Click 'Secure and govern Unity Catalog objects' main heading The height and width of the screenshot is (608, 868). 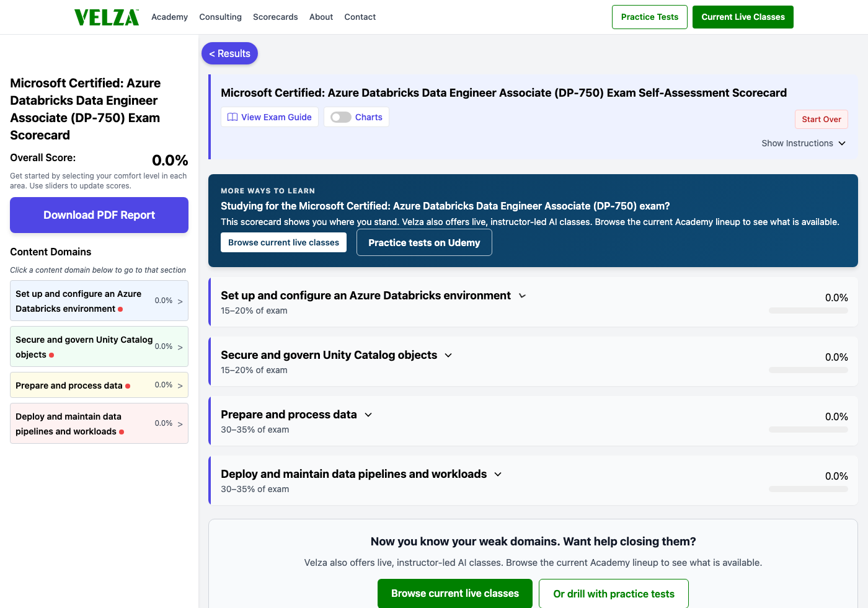329,355
